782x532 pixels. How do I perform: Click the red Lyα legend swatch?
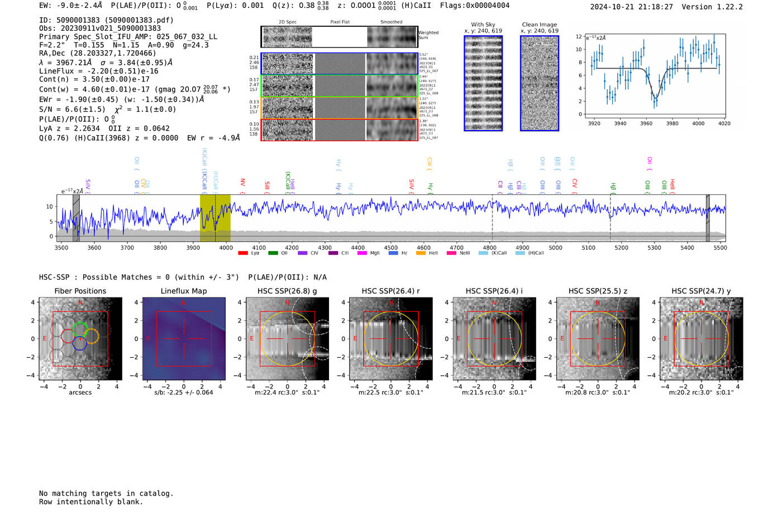[x=242, y=253]
